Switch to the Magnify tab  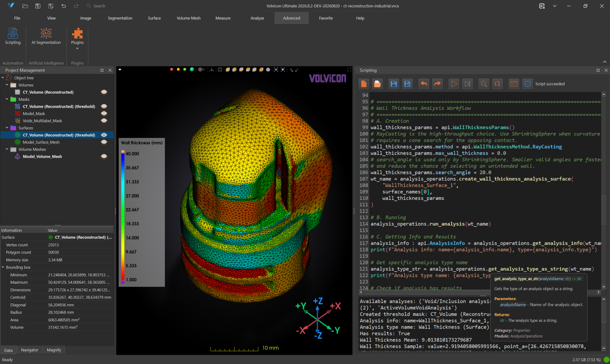tap(54, 350)
